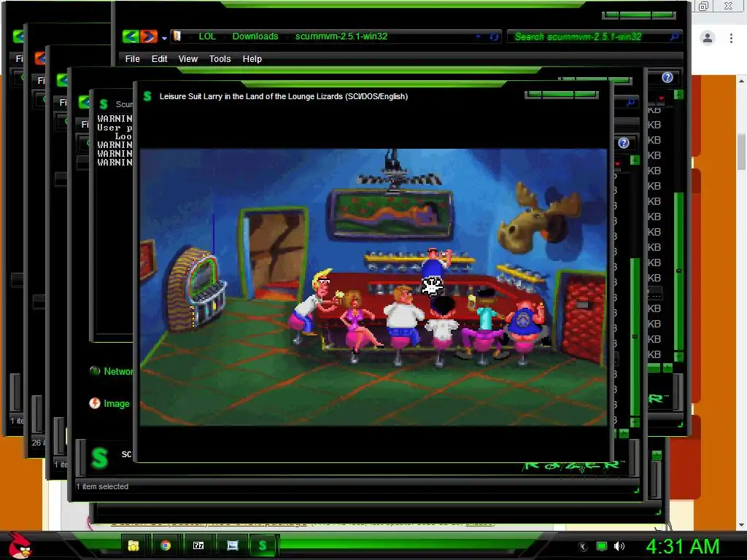Click the Chrome page scrollbar down arrow
This screenshot has height=560, width=747.
point(741,525)
